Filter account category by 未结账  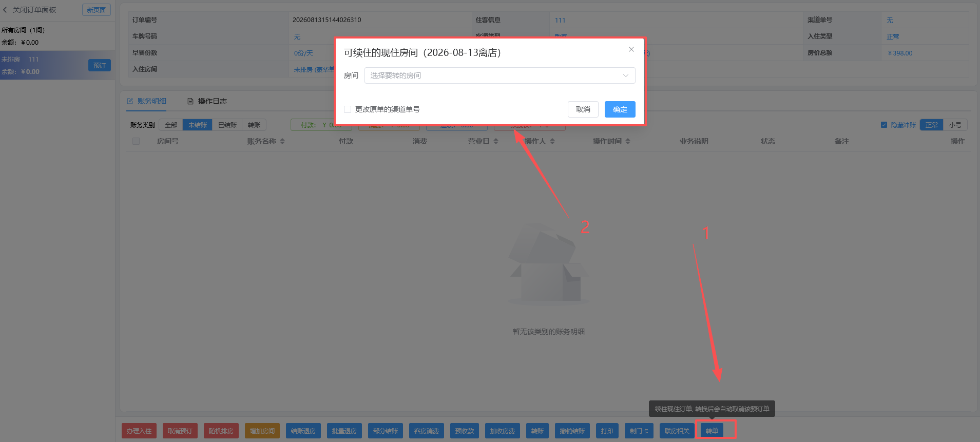(x=198, y=125)
